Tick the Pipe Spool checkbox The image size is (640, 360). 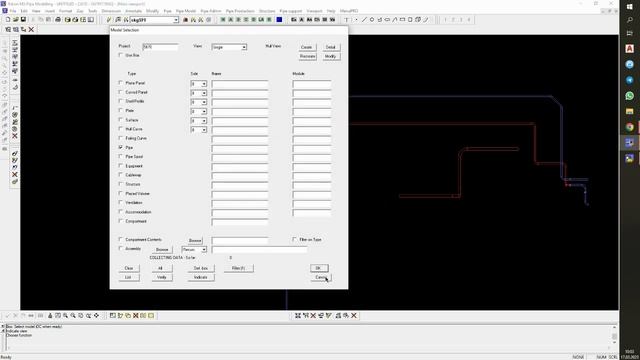click(120, 156)
